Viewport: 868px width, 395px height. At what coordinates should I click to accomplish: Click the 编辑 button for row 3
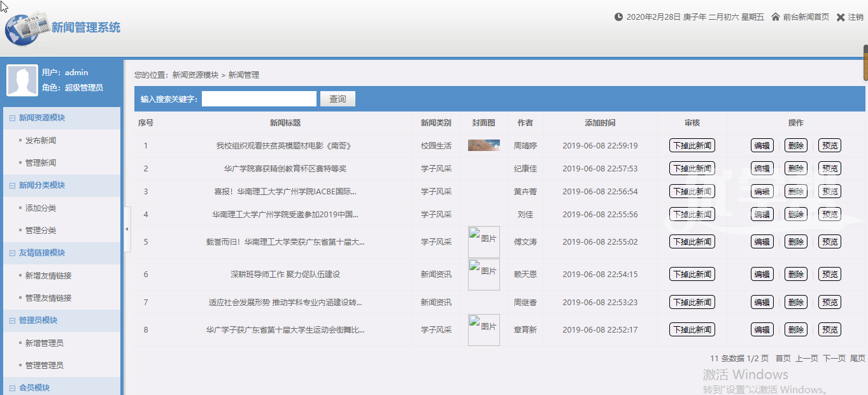point(762,192)
